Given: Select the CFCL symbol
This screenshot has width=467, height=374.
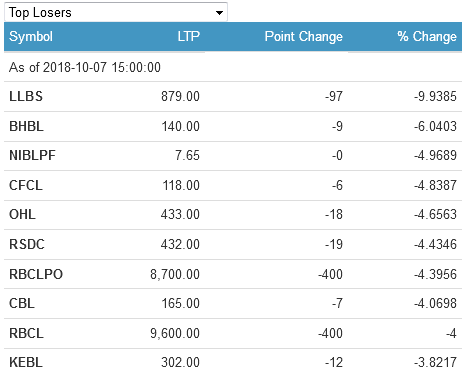Looking at the screenshot, I should click(26, 185).
